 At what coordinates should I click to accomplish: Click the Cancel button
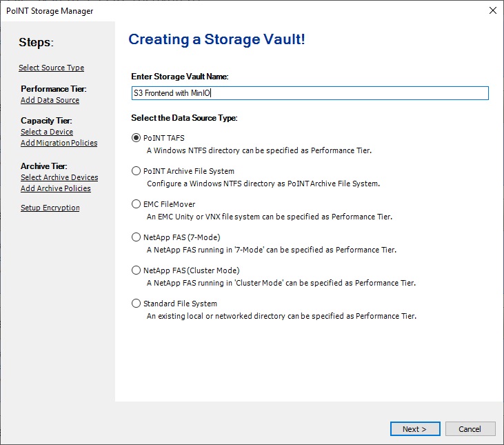coord(470,429)
